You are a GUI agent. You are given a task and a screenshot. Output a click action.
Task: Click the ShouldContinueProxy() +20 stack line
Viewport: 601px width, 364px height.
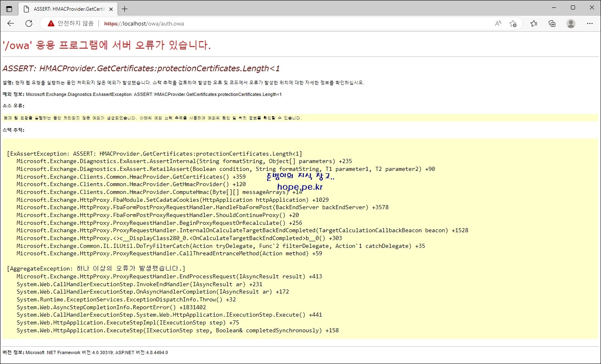158,215
